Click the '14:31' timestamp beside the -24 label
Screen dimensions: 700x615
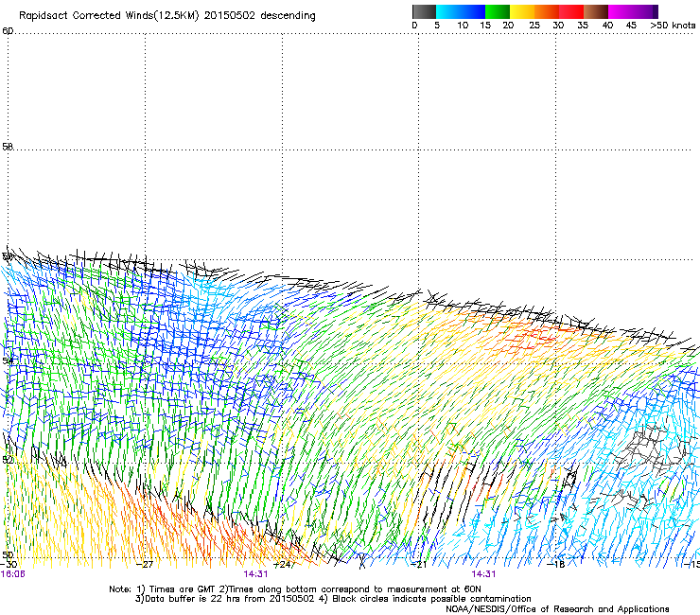[255, 574]
